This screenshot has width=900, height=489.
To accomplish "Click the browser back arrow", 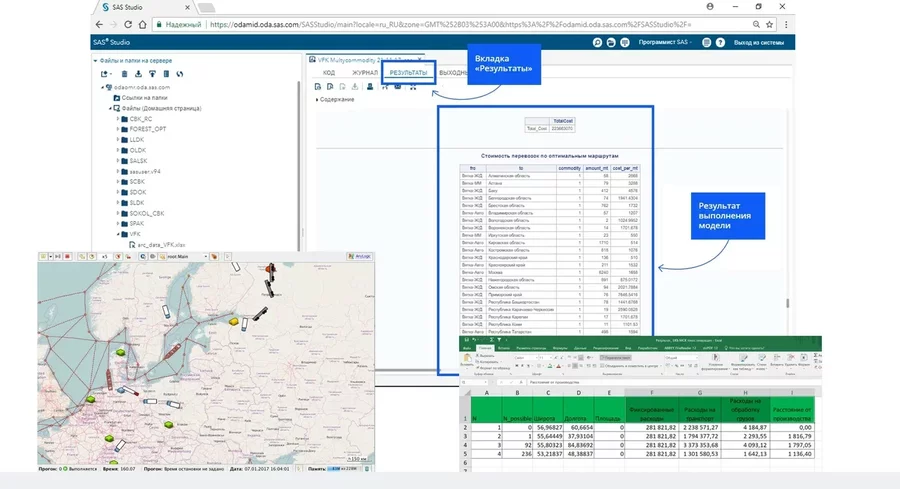I will point(99,25).
